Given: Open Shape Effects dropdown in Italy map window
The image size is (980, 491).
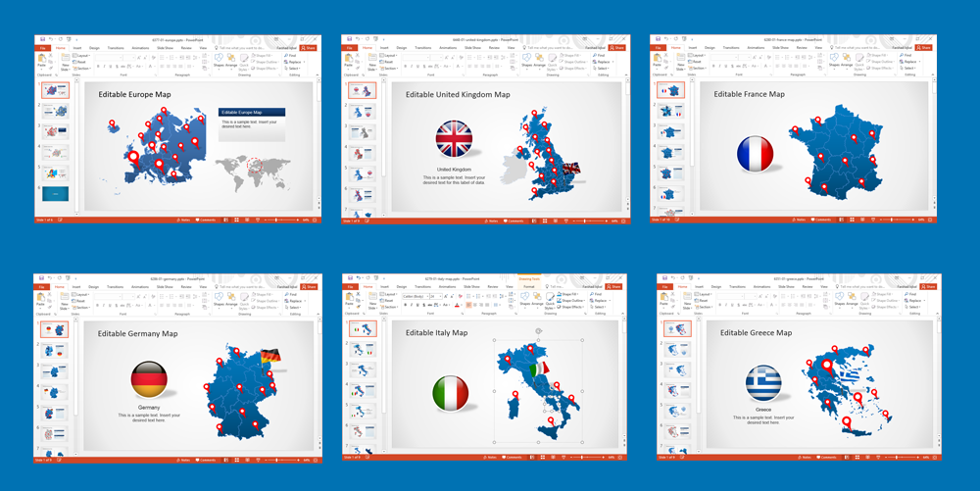Looking at the screenshot, I should click(x=571, y=307).
